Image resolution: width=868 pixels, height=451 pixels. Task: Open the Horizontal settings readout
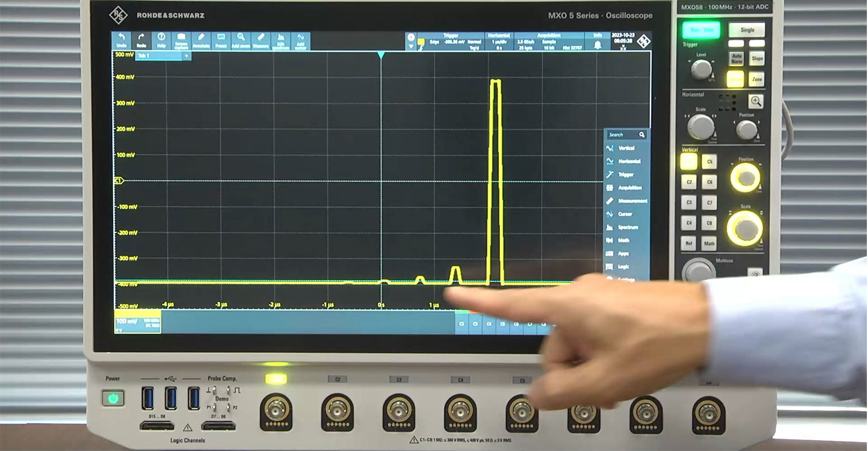click(498, 41)
